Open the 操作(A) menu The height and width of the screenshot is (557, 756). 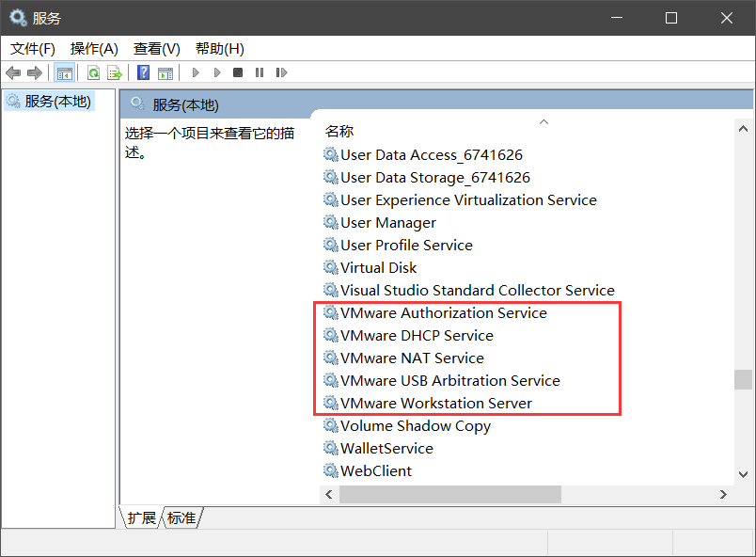[x=94, y=49]
